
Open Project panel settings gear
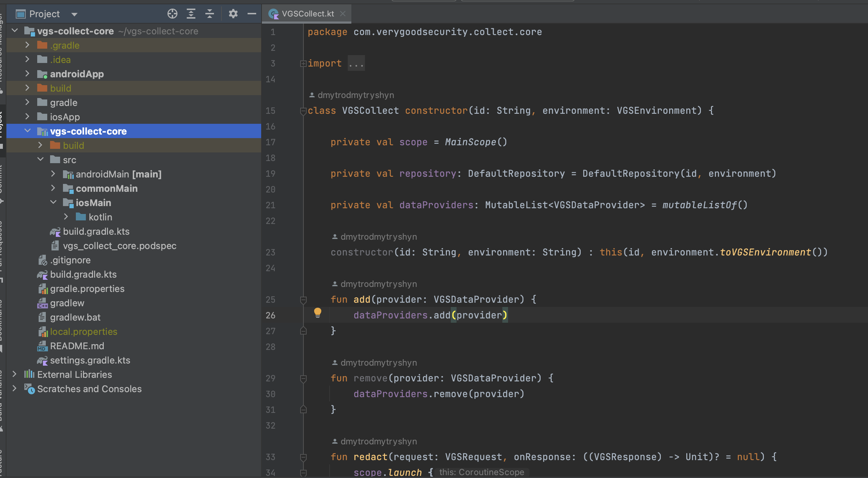(x=233, y=14)
